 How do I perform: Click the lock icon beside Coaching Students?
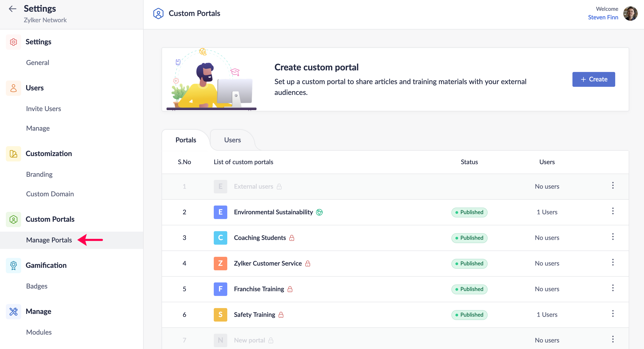pyautogui.click(x=292, y=238)
